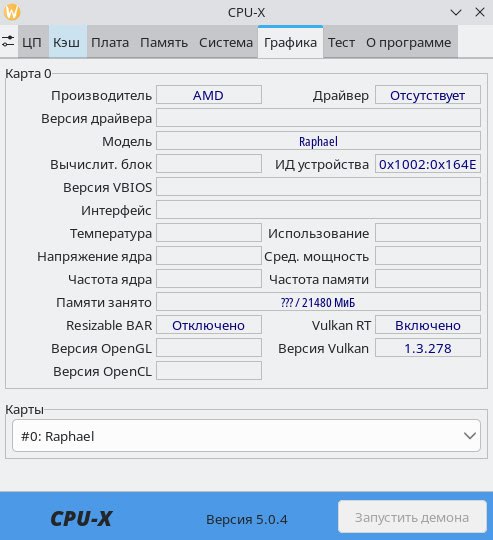This screenshot has width=493, height=540.
Task: Click the Карты group label
Action: click(24, 409)
